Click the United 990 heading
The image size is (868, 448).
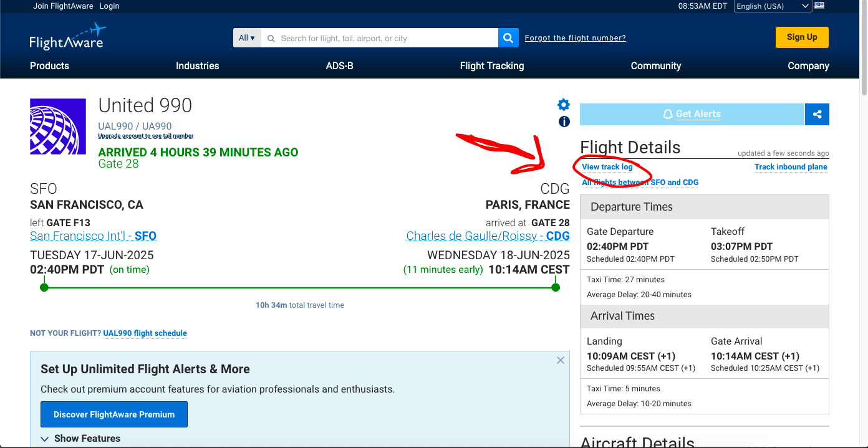tap(145, 105)
